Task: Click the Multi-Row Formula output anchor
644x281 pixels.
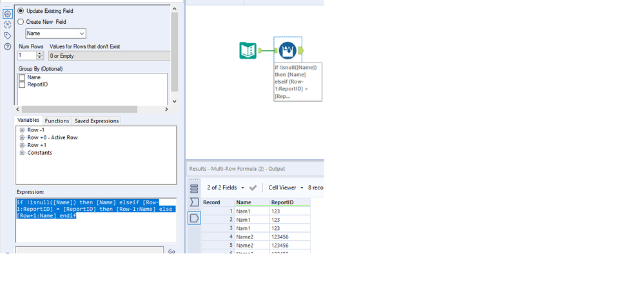Action: [x=300, y=50]
